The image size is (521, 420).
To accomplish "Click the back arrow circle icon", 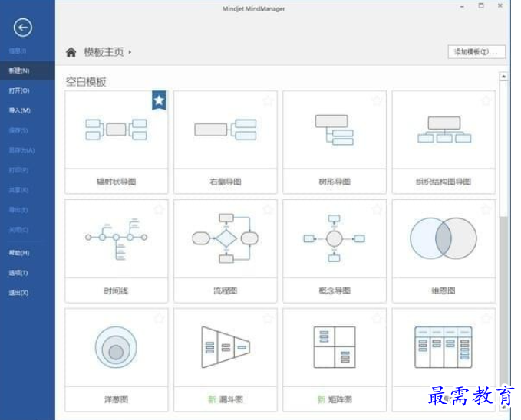I will tap(23, 28).
